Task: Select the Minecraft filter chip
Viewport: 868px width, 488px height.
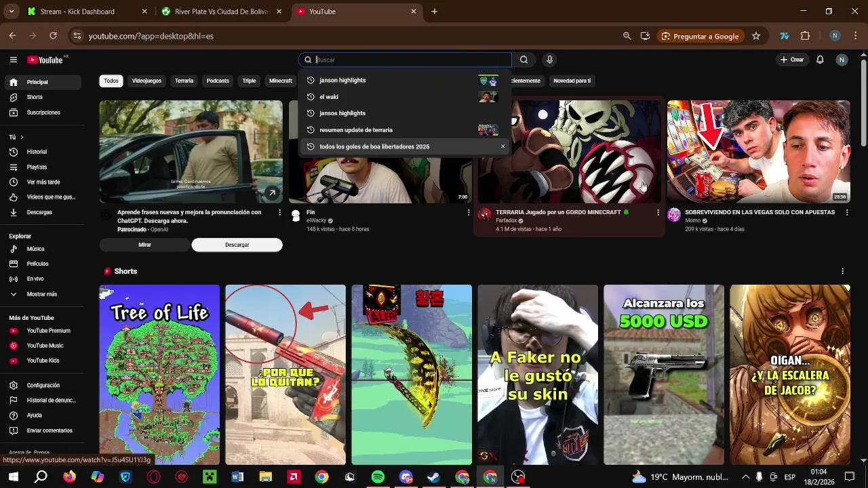Action: pos(280,81)
